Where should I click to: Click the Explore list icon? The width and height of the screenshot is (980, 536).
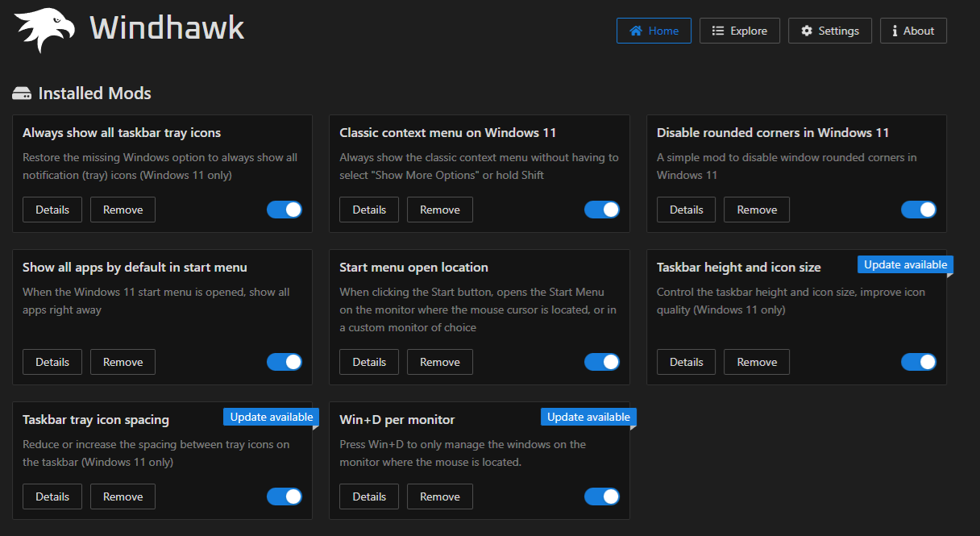tap(718, 31)
